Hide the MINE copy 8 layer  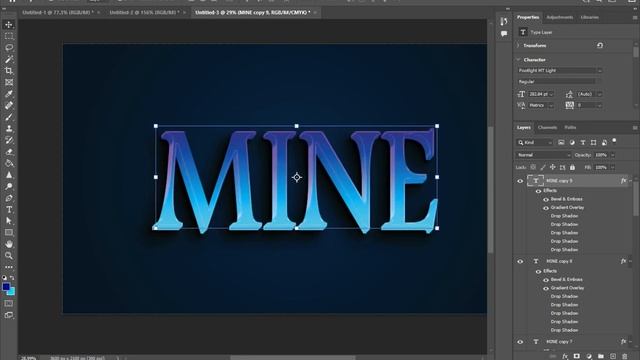[x=520, y=261]
